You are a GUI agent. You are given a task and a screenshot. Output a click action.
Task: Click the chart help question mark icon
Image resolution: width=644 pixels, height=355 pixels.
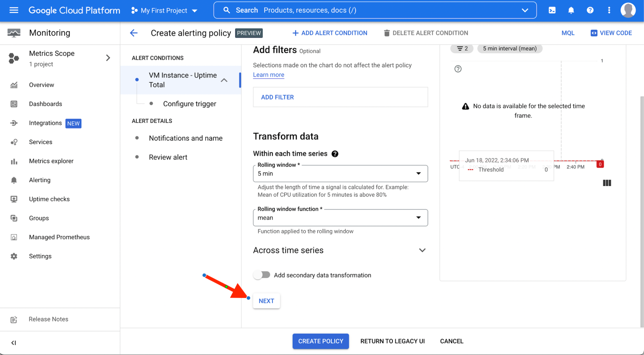coord(458,69)
